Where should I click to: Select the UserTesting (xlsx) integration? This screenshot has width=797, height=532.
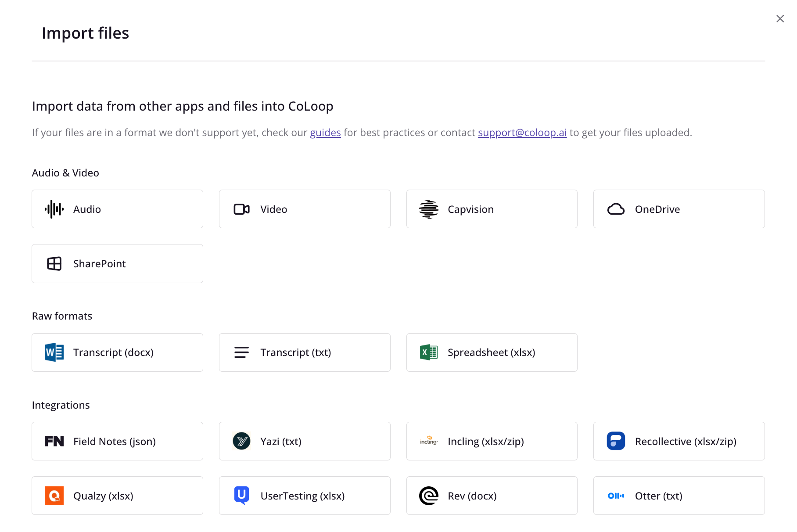point(305,496)
